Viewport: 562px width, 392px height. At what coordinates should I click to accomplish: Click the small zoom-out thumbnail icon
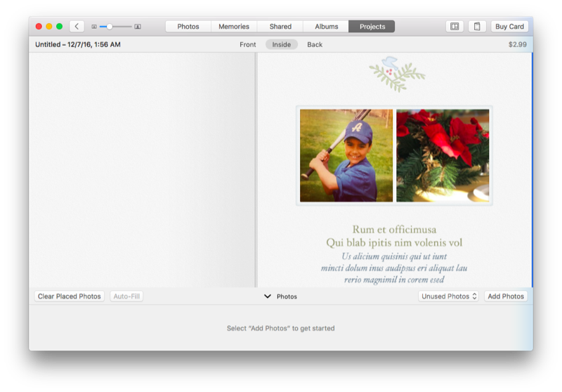(94, 27)
